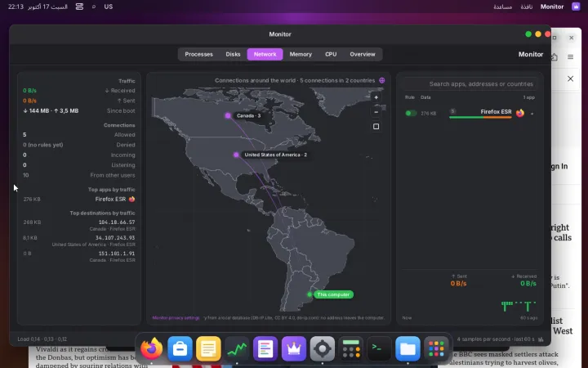Select destination 151.101.1.91
588x368 pixels.
pyautogui.click(x=117, y=254)
